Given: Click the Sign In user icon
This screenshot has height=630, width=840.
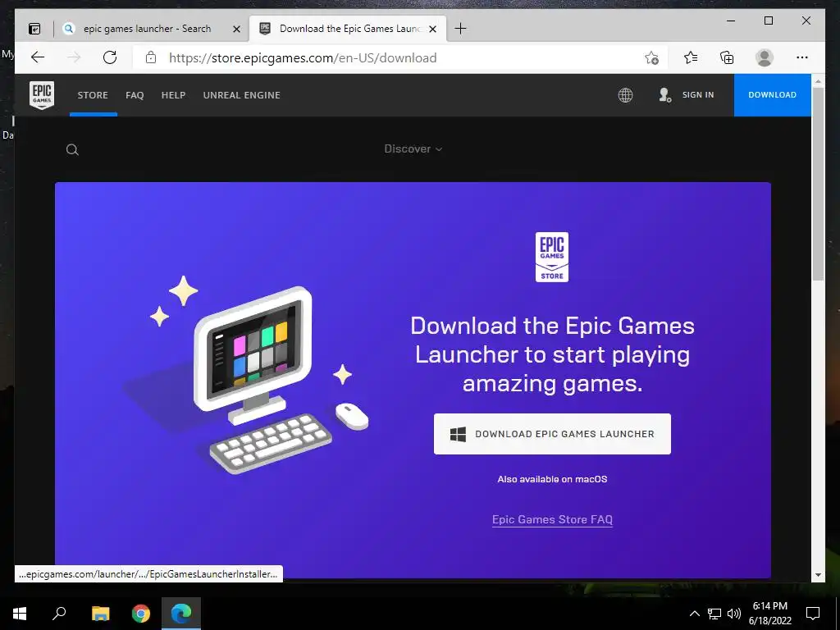Looking at the screenshot, I should (664, 95).
